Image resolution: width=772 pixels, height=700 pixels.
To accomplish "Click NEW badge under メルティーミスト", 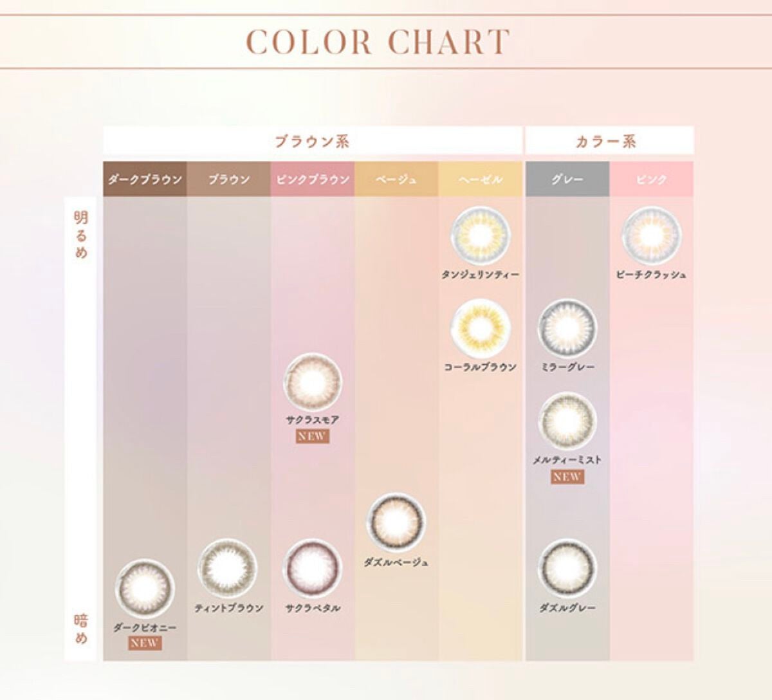I will pos(566,477).
